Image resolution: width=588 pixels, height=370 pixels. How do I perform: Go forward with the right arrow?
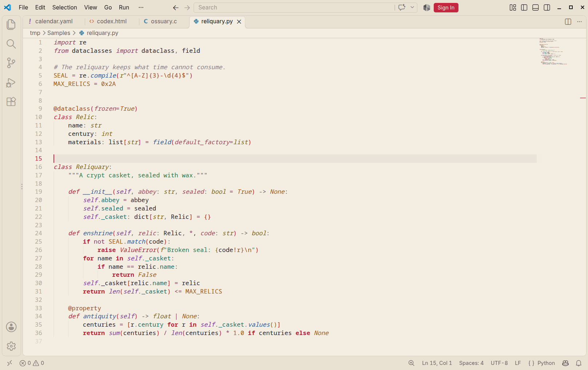(x=187, y=8)
